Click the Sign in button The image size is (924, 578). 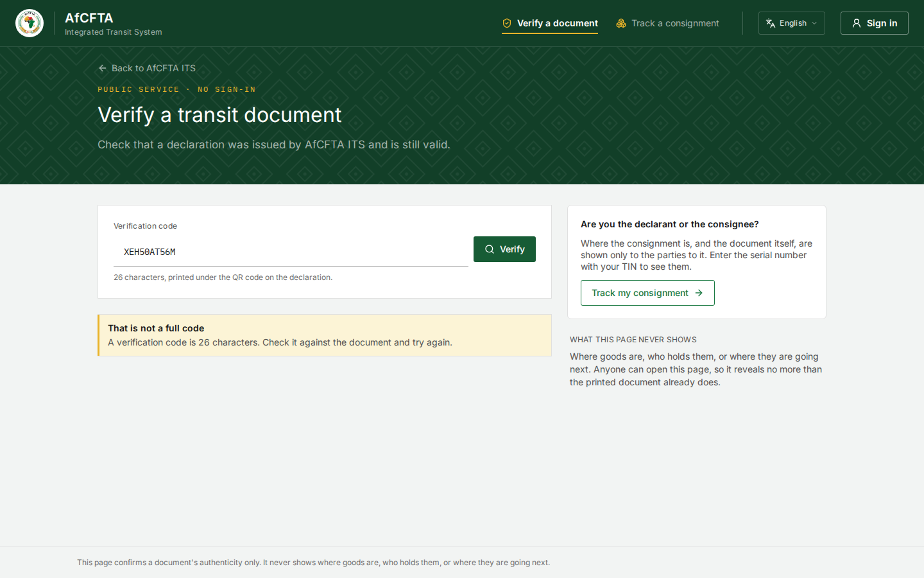pos(875,23)
